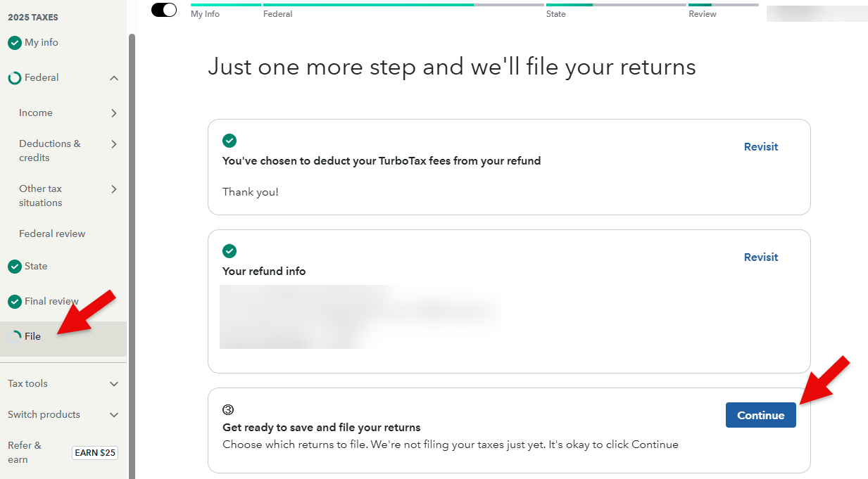The height and width of the screenshot is (479, 868).
Task: Click the File loading spinner icon
Action: pyautogui.click(x=15, y=337)
